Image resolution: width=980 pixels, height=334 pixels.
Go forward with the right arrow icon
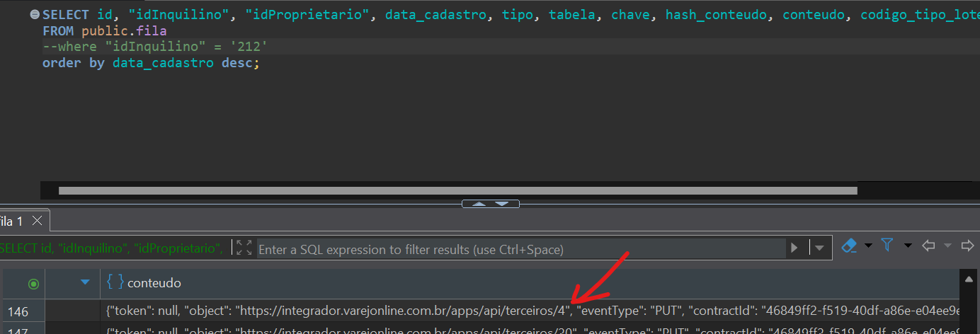click(x=967, y=246)
